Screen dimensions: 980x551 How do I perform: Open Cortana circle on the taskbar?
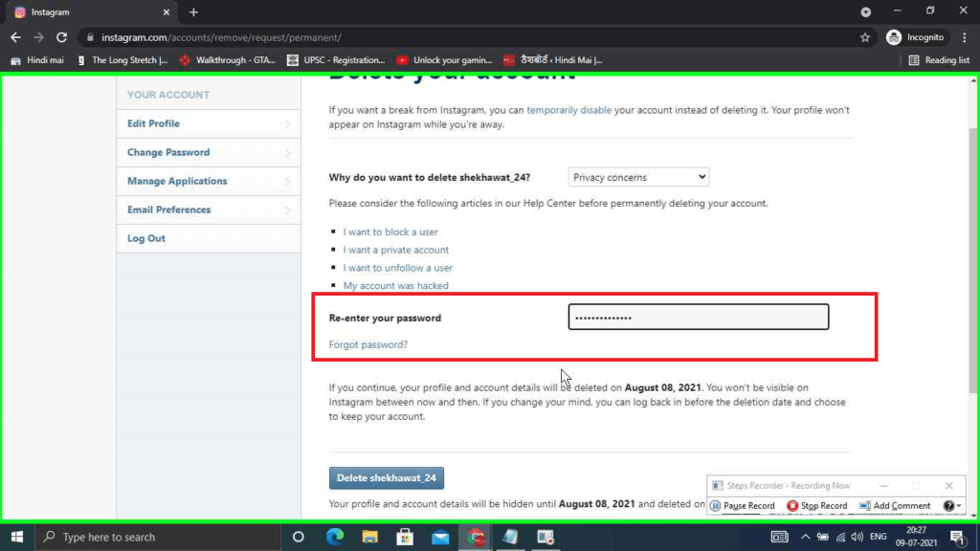(299, 537)
